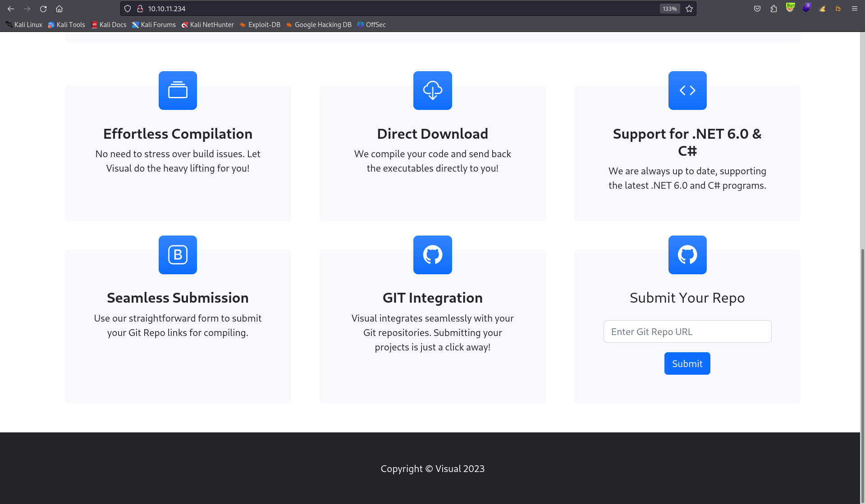Viewport: 865px width, 504px height.
Task: Click the Direct Download cloud icon
Action: 433,91
